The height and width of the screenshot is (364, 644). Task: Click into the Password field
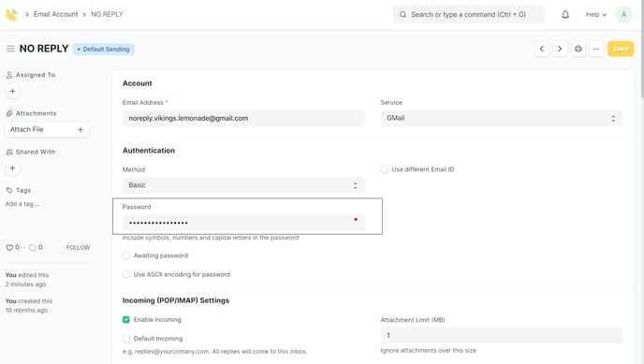[243, 223]
